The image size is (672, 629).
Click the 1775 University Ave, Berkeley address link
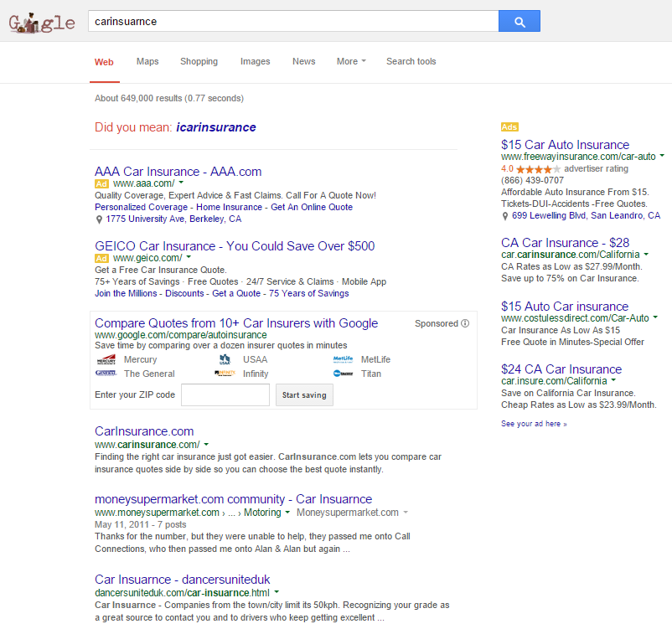[x=173, y=219]
